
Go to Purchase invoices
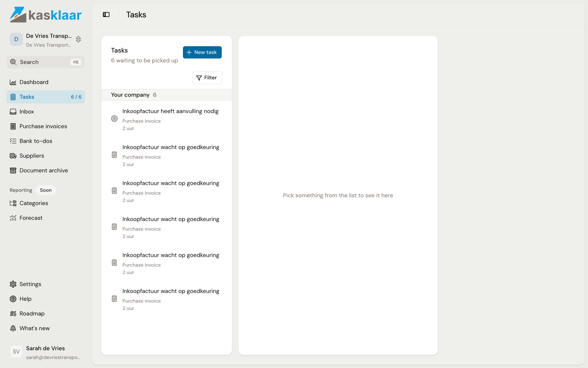pyautogui.click(x=46, y=126)
